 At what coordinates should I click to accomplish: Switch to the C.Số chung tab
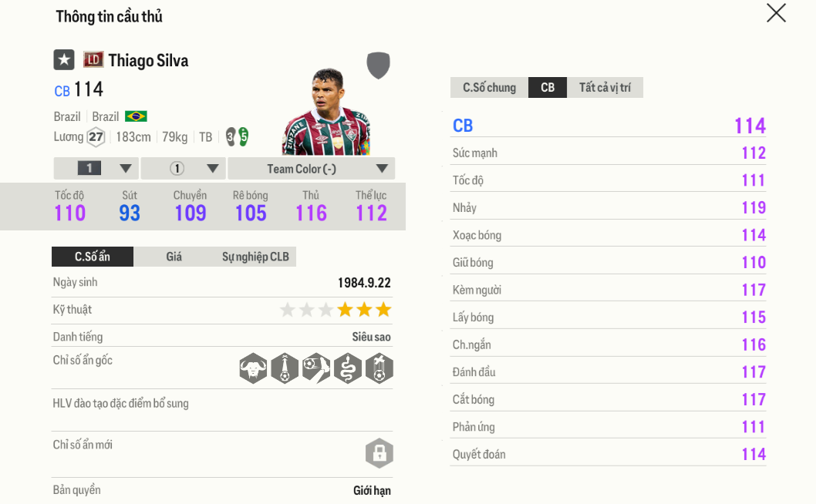(x=489, y=87)
